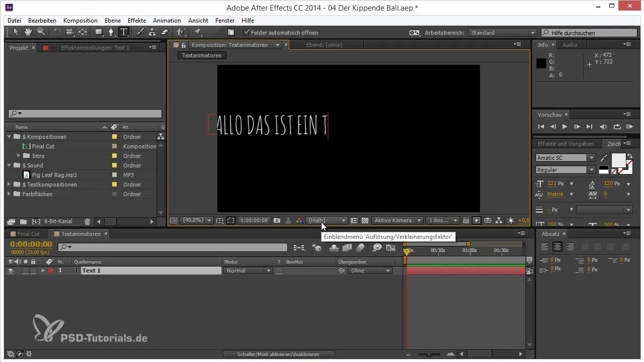This screenshot has width=644, height=362.
Task: Expand the $ Testkompositionen folder
Action: point(9,185)
